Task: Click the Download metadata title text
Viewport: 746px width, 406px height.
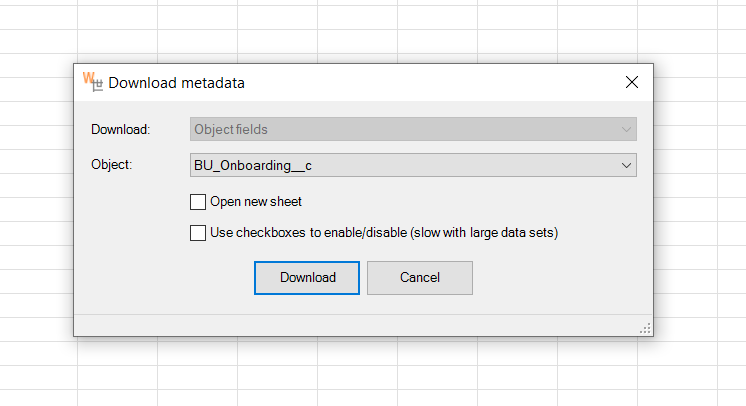Action: tap(177, 83)
